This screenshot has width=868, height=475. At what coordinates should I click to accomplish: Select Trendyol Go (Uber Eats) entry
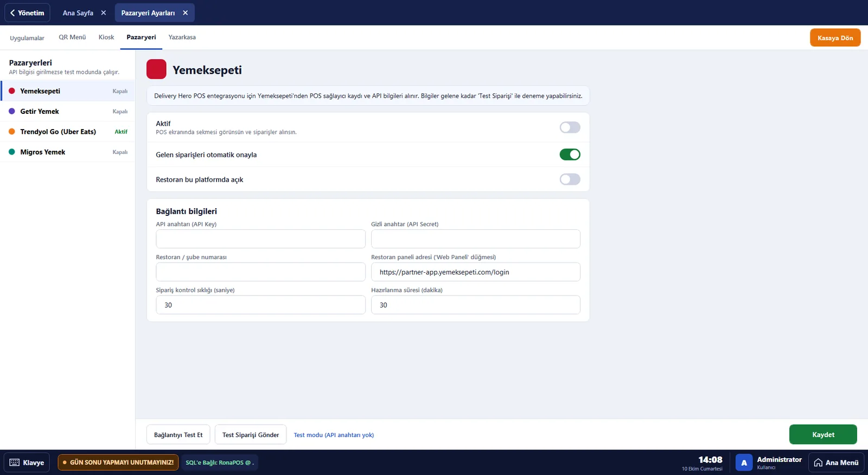(68, 132)
